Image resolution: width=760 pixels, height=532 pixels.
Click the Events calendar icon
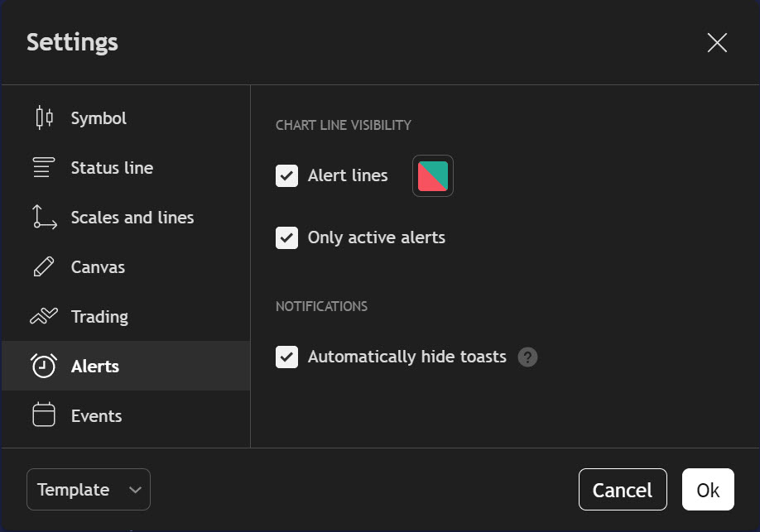coord(44,415)
